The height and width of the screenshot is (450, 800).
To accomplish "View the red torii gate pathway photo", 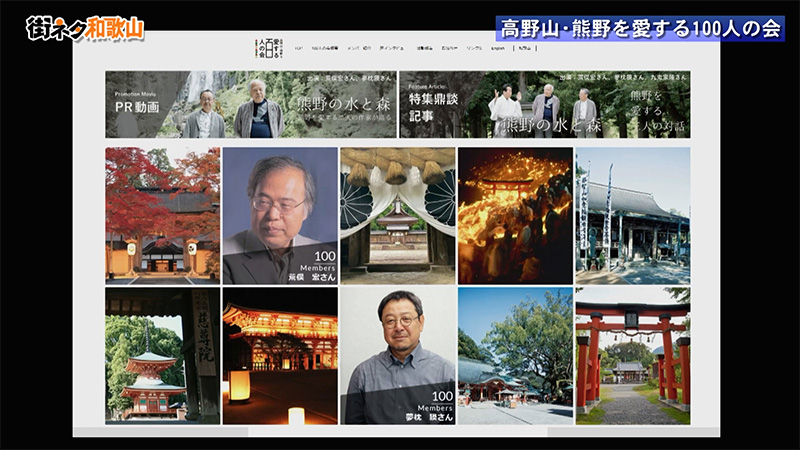I will 632,355.
